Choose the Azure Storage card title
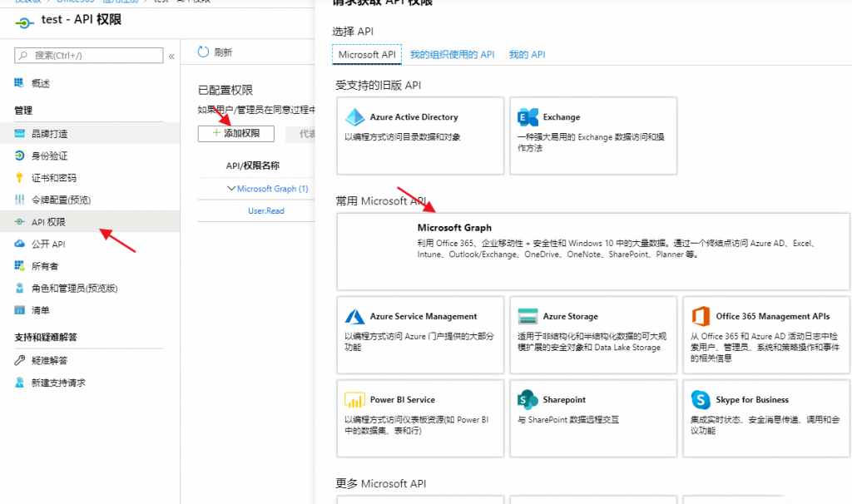 [570, 316]
